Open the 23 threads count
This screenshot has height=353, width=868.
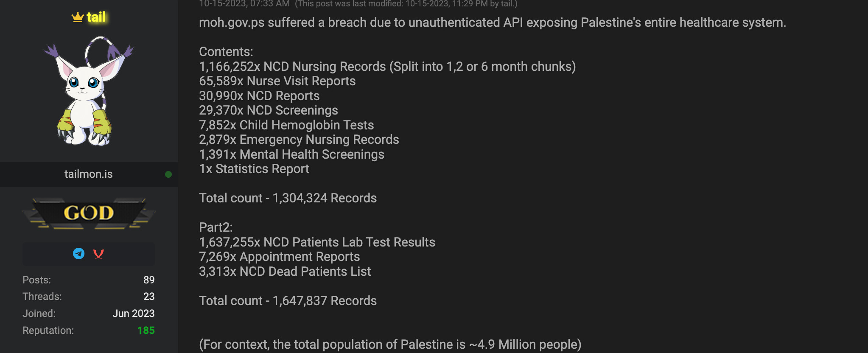[149, 297]
